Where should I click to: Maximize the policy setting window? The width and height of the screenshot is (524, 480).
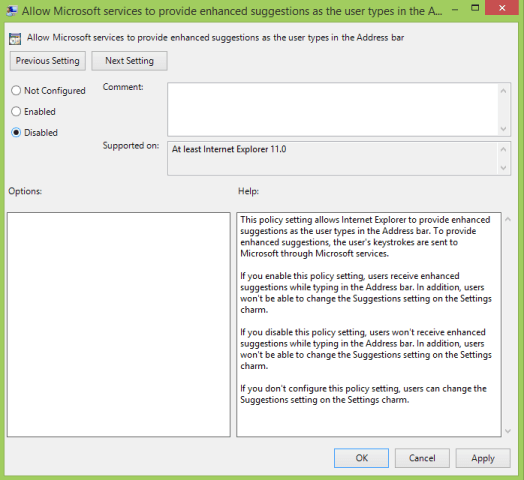point(475,8)
